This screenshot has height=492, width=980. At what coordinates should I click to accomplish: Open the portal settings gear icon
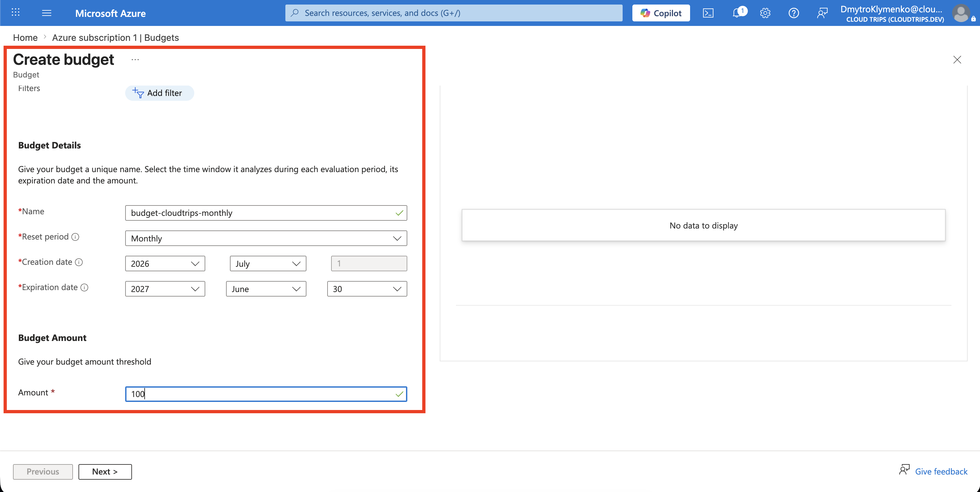click(765, 13)
